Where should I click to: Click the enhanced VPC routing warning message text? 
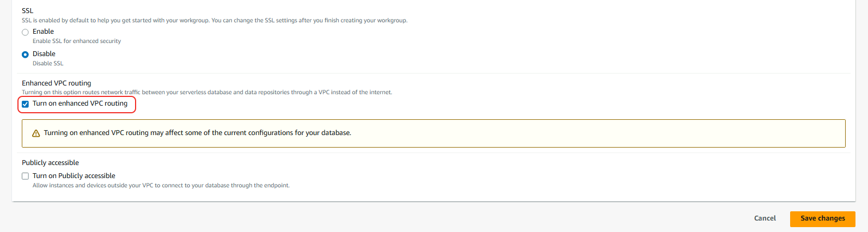click(x=197, y=133)
